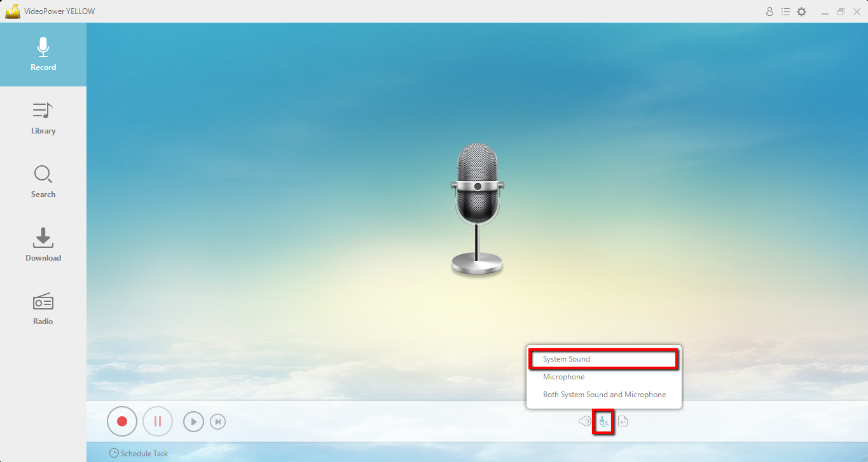Start recording with the red record button
868x462 pixels.
click(x=121, y=421)
